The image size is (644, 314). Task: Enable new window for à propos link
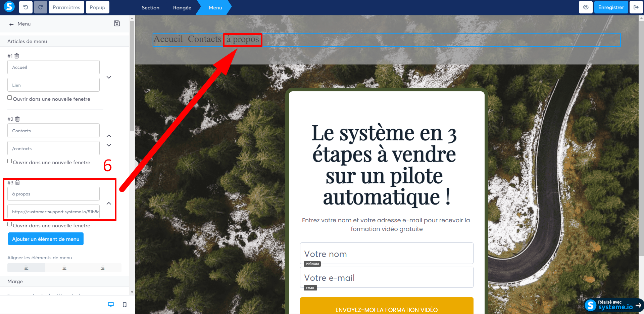10,224
